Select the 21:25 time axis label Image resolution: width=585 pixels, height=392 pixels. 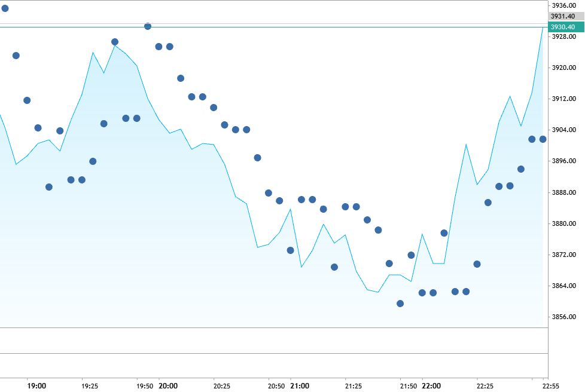(354, 386)
